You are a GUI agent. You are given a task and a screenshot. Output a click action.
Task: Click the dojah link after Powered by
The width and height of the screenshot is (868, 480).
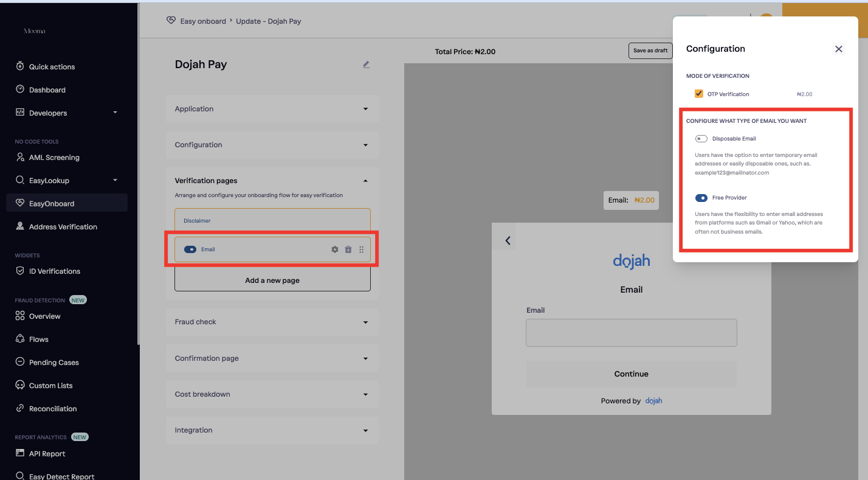click(654, 401)
